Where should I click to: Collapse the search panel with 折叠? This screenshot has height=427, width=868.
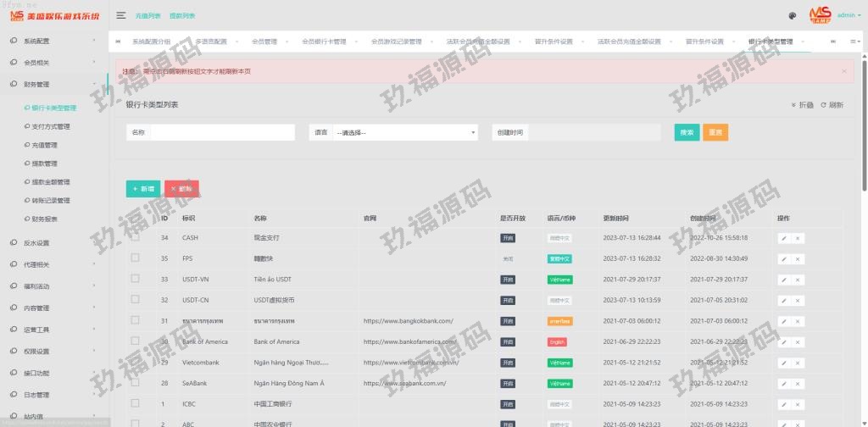[802, 105]
